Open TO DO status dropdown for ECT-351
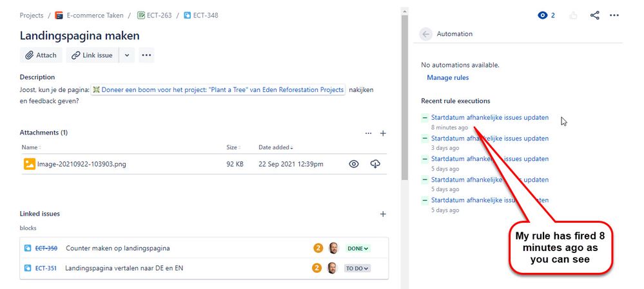Viewport: 644px width, 289px height. coord(357,268)
